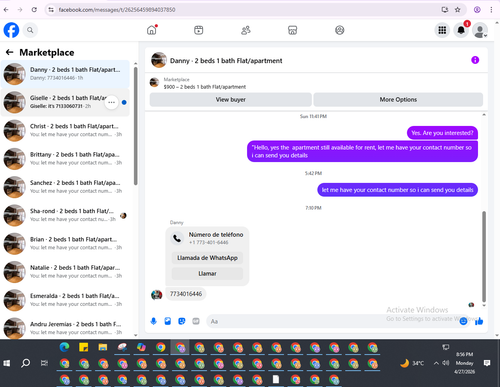Open the Natalie conversation in the list
Image resolution: width=500 pixels, height=387 pixels.
65,272
